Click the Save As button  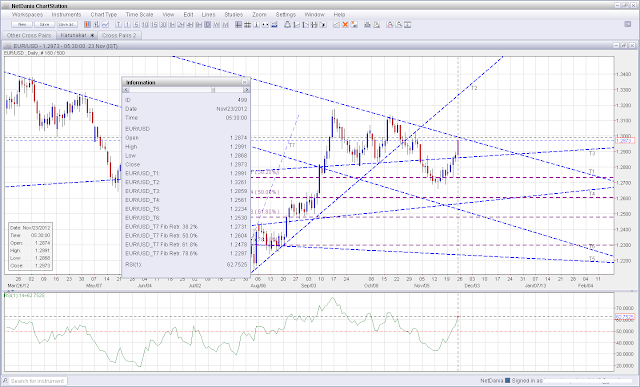click(67, 24)
